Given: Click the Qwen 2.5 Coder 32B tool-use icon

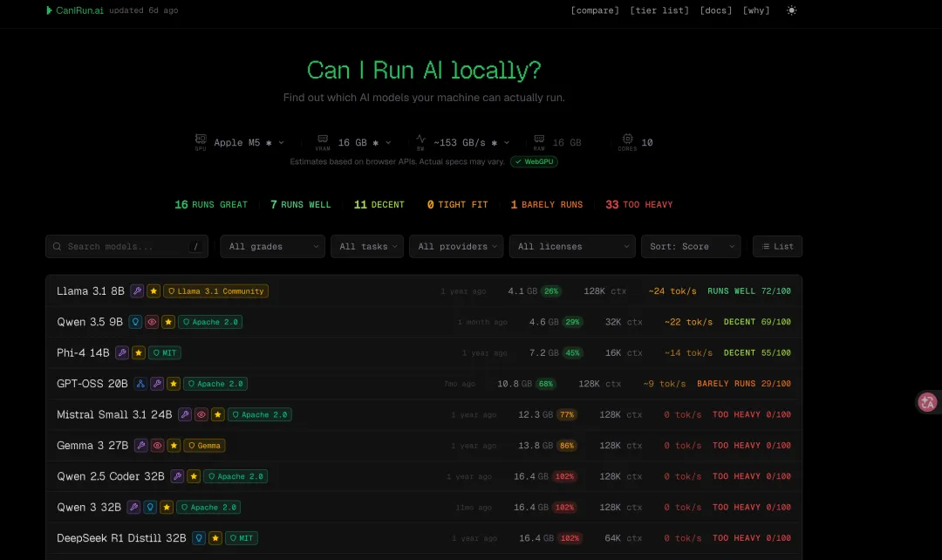Looking at the screenshot, I should point(177,476).
